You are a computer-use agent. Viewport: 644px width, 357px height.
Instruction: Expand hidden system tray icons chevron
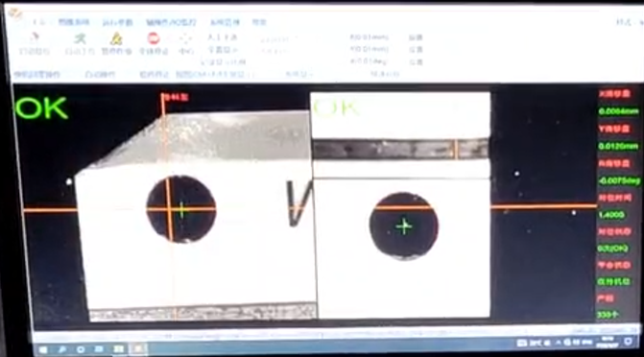pyautogui.click(x=558, y=342)
